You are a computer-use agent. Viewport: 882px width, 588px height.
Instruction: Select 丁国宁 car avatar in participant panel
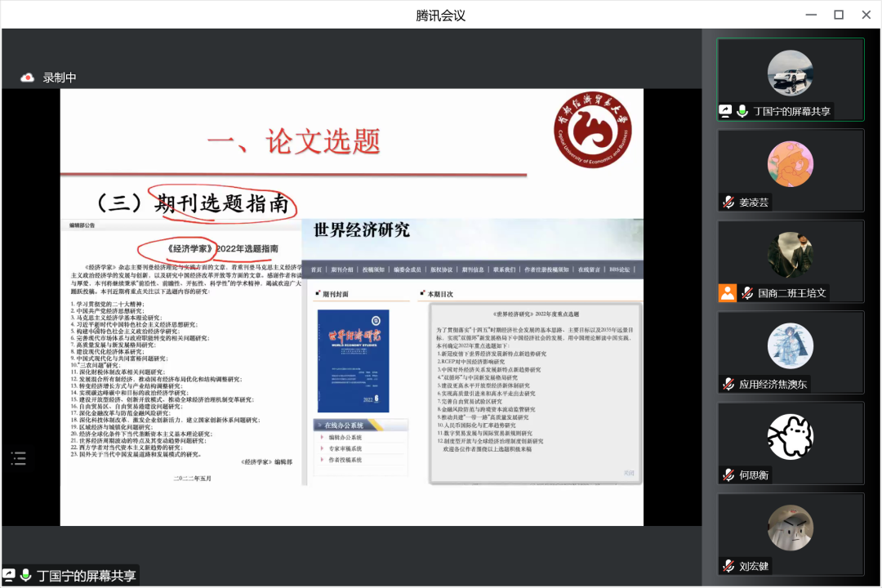point(790,73)
